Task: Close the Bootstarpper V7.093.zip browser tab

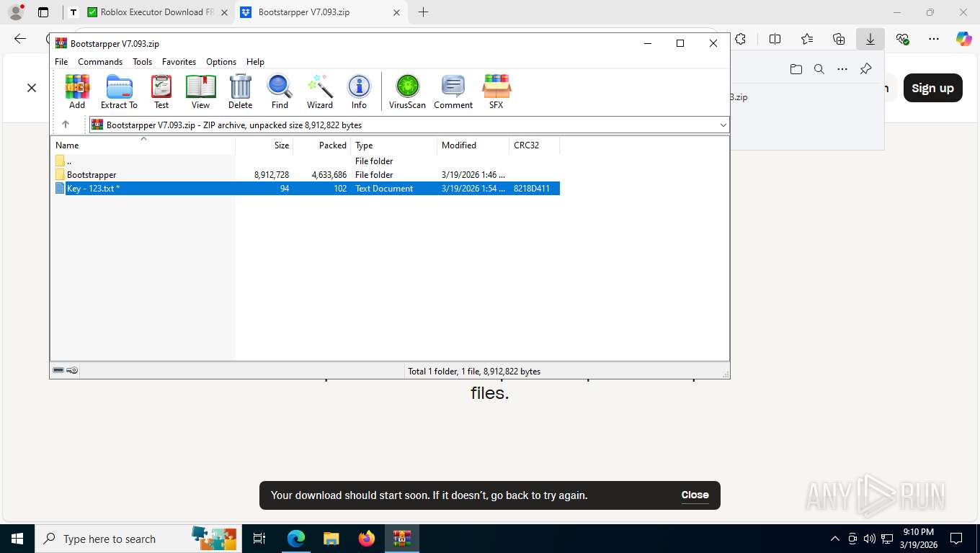Action: 396,12
